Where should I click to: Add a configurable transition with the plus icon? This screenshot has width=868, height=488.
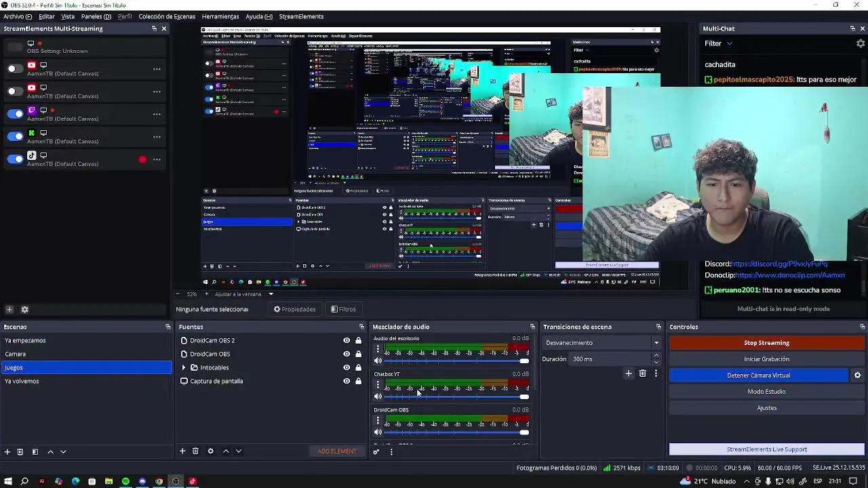point(629,373)
